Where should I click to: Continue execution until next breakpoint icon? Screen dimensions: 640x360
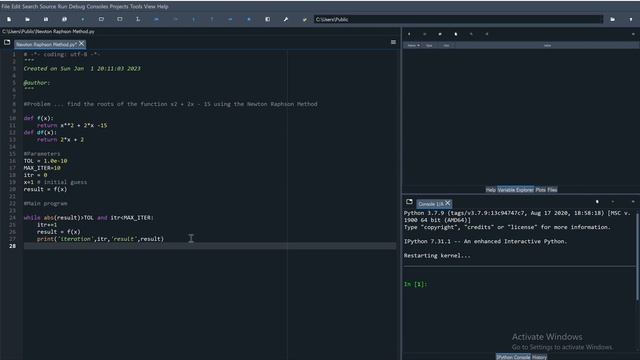230,19
